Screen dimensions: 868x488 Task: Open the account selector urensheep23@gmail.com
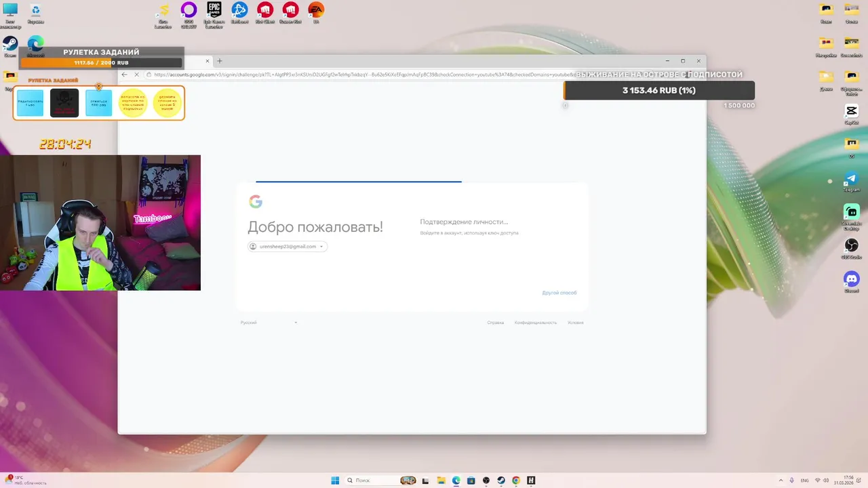click(x=288, y=247)
